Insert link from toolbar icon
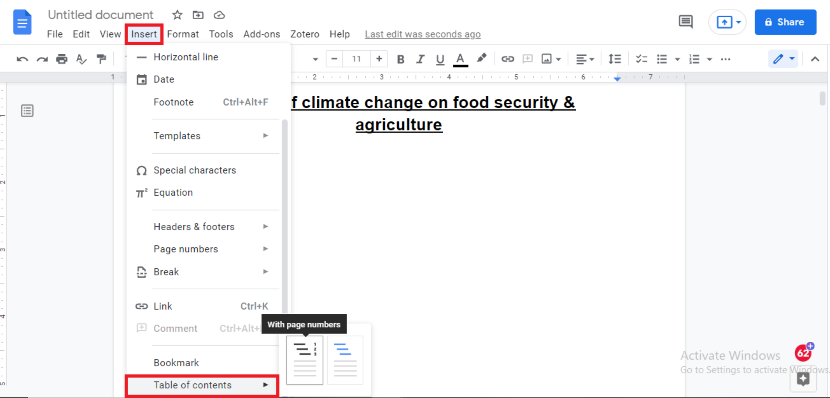 click(x=508, y=59)
